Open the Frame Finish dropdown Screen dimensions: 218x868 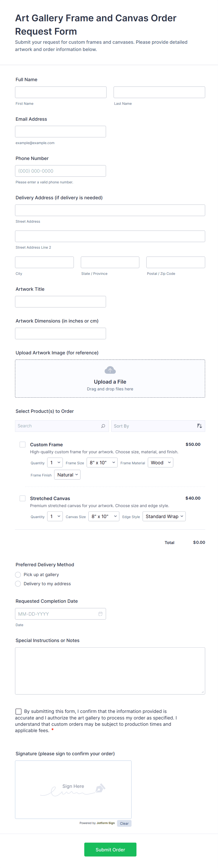click(x=67, y=475)
